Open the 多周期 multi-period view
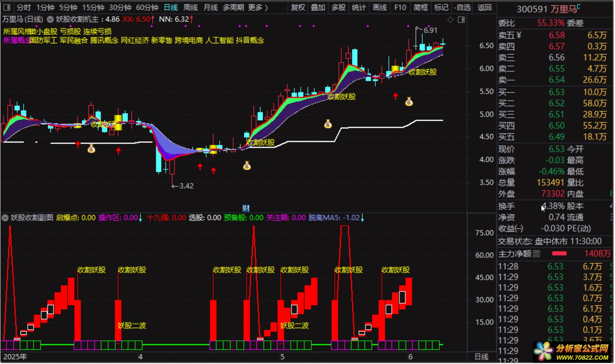The height and width of the screenshot is (364, 615). 233,7
